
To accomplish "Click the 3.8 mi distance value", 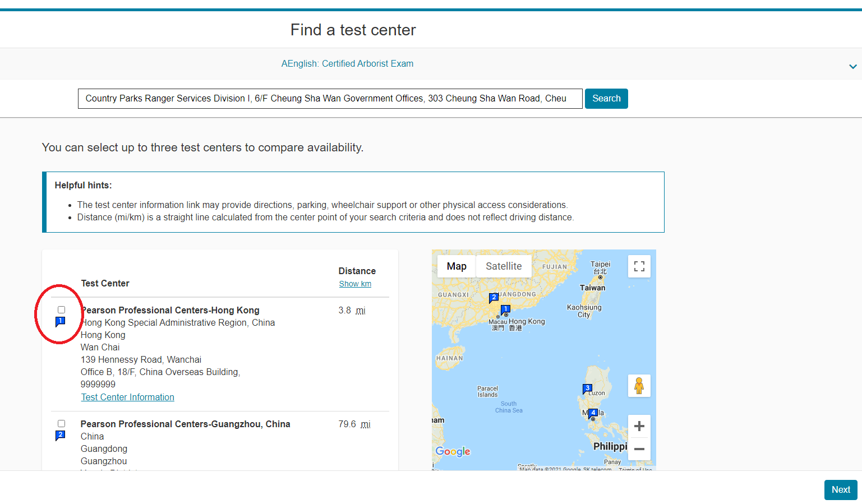I will tap(352, 311).
